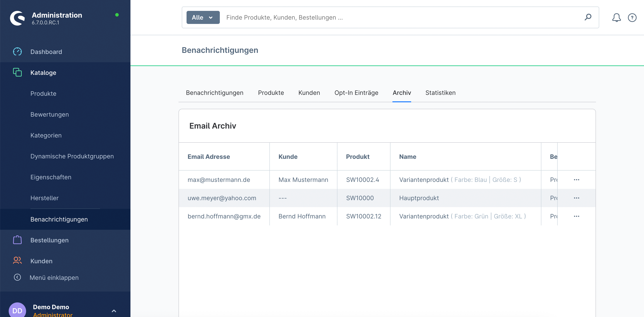Go to Kategorien in sidebar

click(x=46, y=135)
